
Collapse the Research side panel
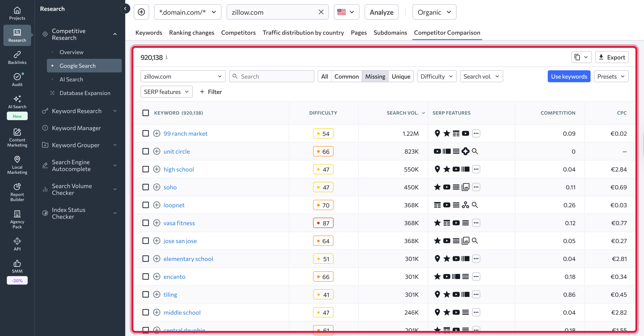[125, 9]
